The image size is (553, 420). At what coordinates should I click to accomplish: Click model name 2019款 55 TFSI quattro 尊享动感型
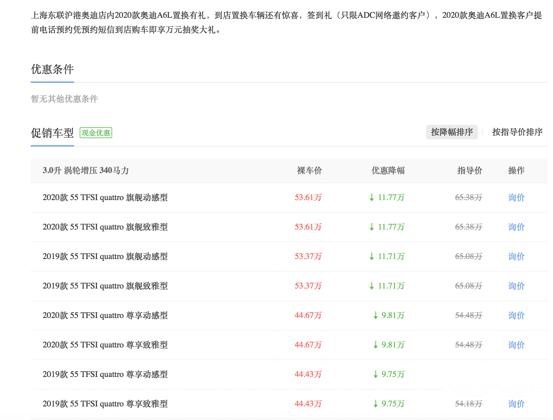[x=105, y=374]
